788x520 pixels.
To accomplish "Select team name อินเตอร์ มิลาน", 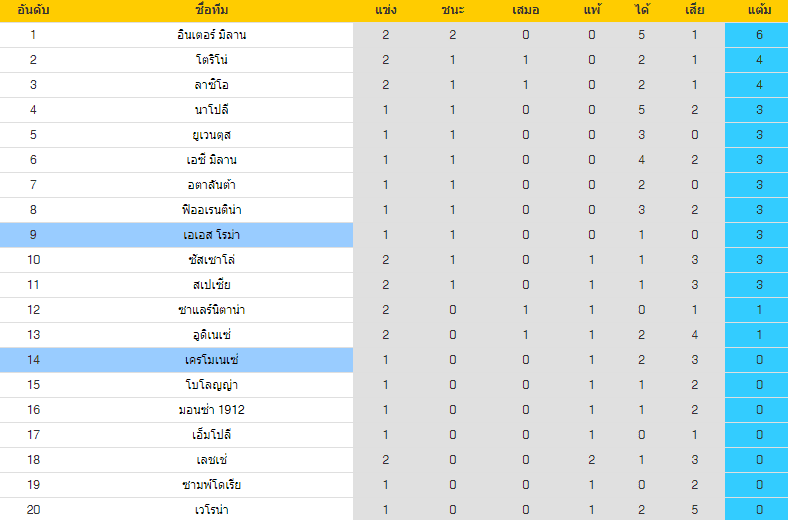I will [x=212, y=35].
